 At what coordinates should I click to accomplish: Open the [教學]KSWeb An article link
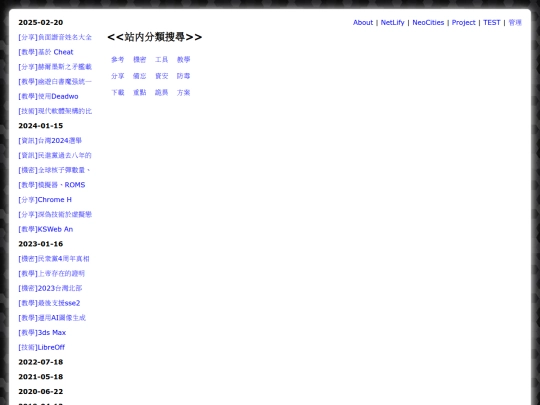point(46,229)
